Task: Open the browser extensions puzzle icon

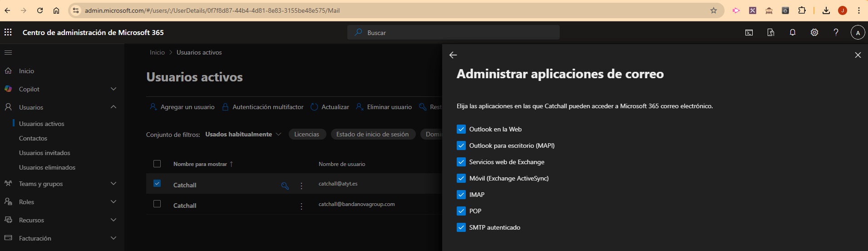Action: coord(802,10)
